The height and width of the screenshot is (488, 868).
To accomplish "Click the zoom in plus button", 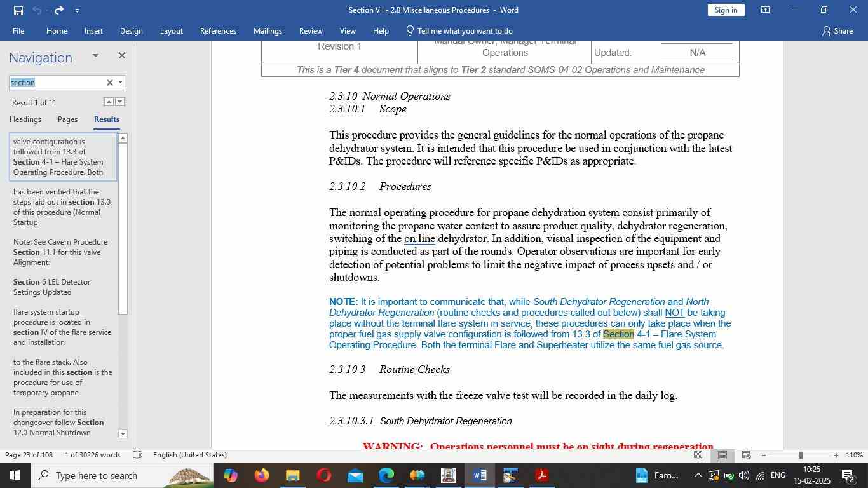I will [x=836, y=455].
